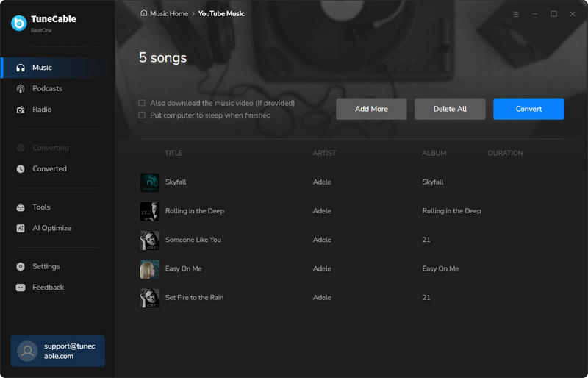Click the Rolling in the Deep thumbnail
The image size is (588, 378).
click(x=150, y=211)
